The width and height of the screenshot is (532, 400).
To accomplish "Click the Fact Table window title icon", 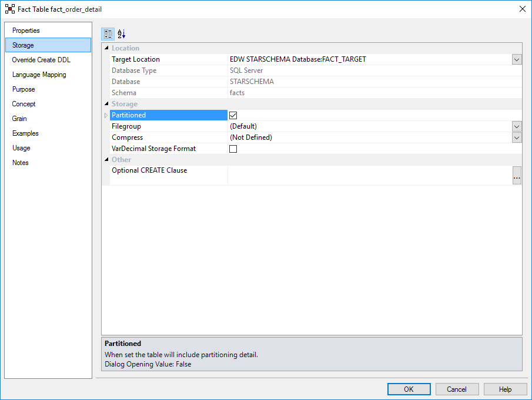I will coord(10,9).
